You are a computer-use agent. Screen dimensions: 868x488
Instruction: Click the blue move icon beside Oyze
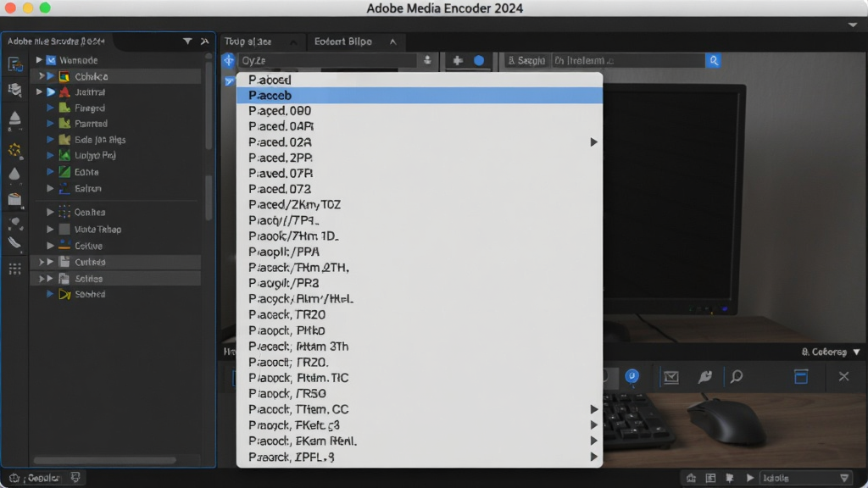click(x=229, y=60)
